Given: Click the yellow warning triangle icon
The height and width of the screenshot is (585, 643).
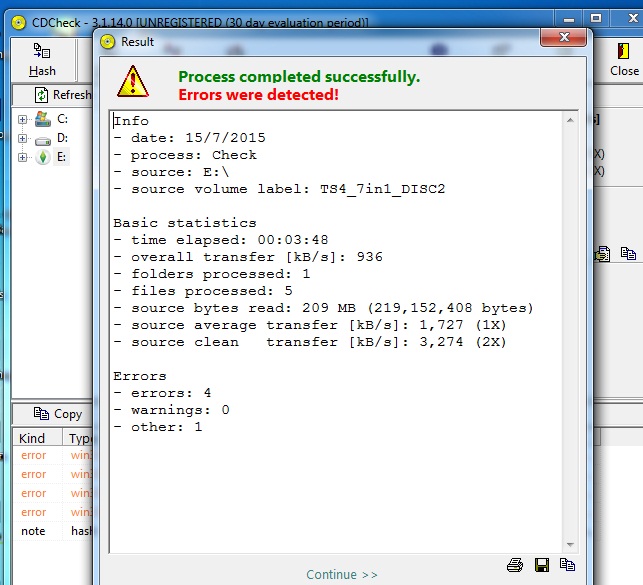Looking at the screenshot, I should [x=132, y=82].
